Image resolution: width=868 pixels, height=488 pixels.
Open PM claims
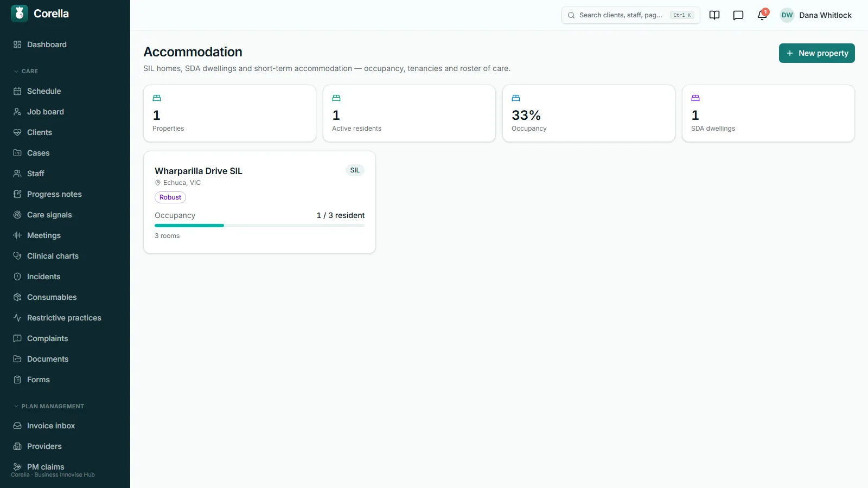click(65, 467)
